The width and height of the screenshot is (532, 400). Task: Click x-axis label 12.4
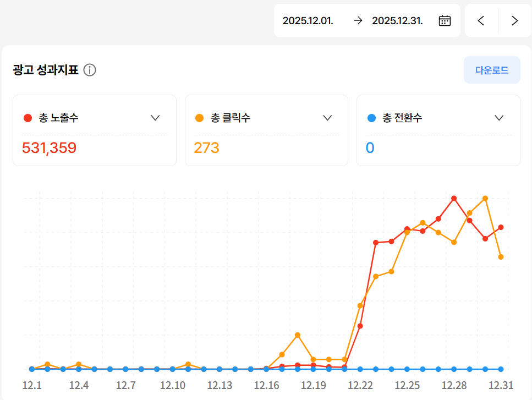click(x=79, y=385)
